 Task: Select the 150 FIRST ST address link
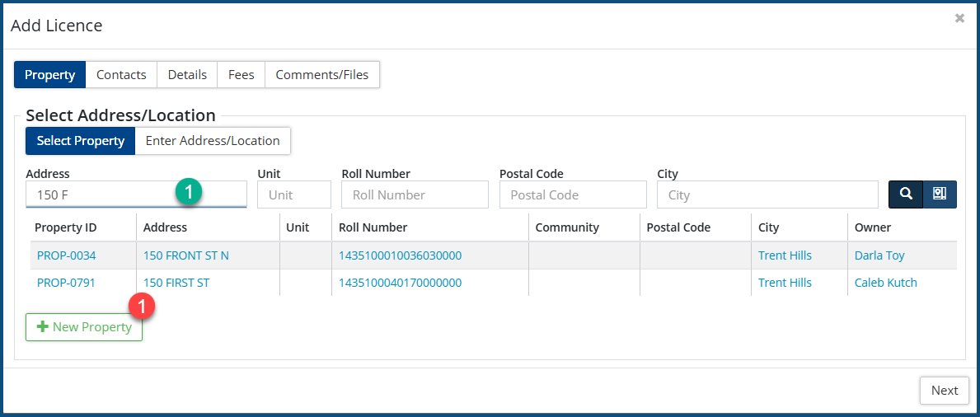tap(176, 283)
